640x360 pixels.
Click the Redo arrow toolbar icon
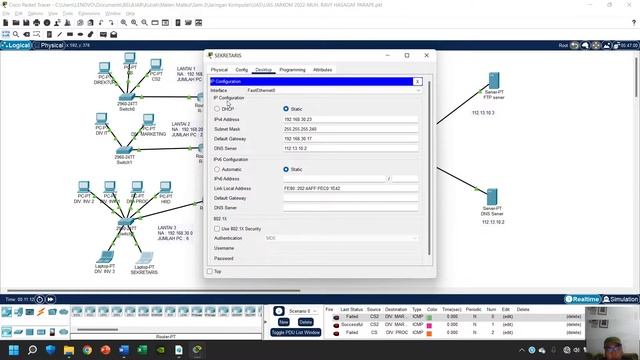111,23
